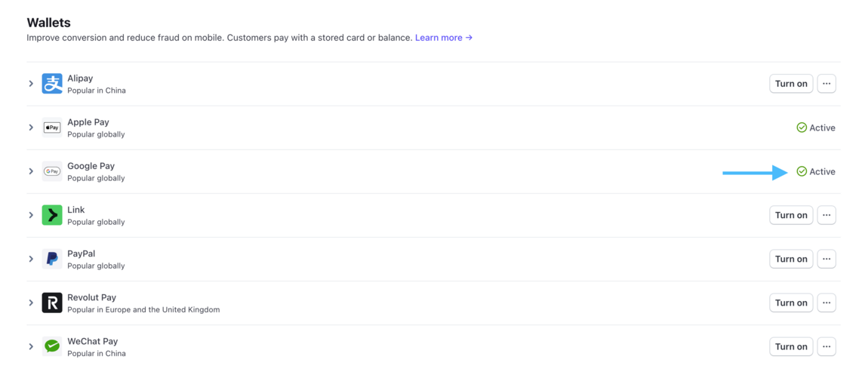Viewport: 868px width, 378px height.
Task: Expand the Alipay row chevron
Action: 31,84
